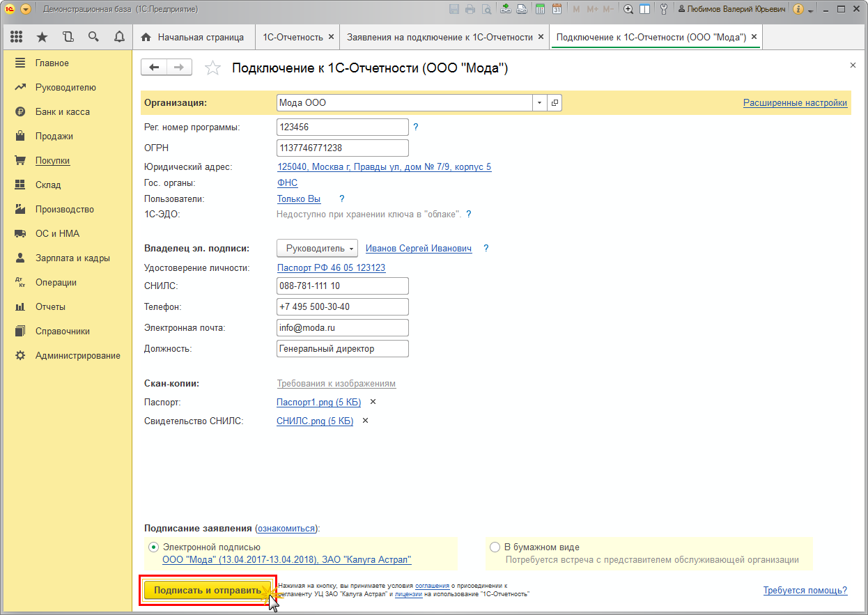This screenshot has height=615, width=868.
Task: Open the Руководитель owner dropdown
Action: click(317, 249)
